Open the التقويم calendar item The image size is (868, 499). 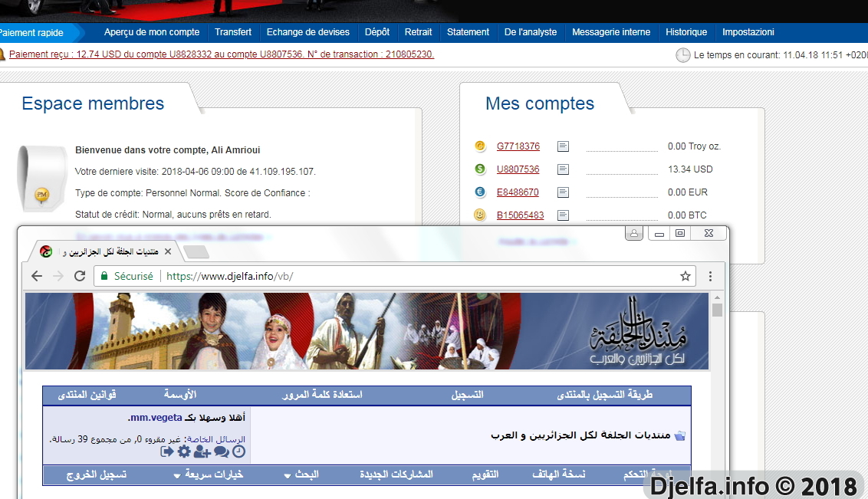tap(485, 474)
